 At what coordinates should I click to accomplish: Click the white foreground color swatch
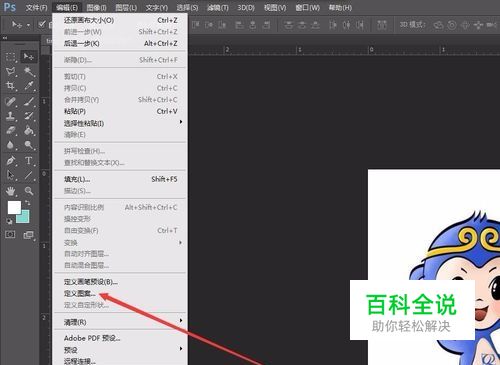tap(14, 207)
